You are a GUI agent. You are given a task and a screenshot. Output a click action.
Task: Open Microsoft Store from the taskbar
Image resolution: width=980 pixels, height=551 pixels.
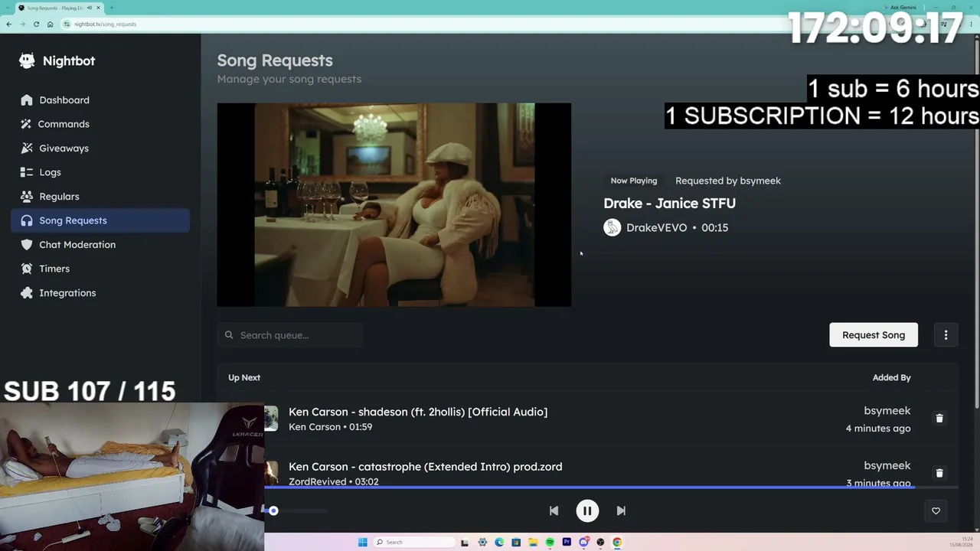(516, 543)
